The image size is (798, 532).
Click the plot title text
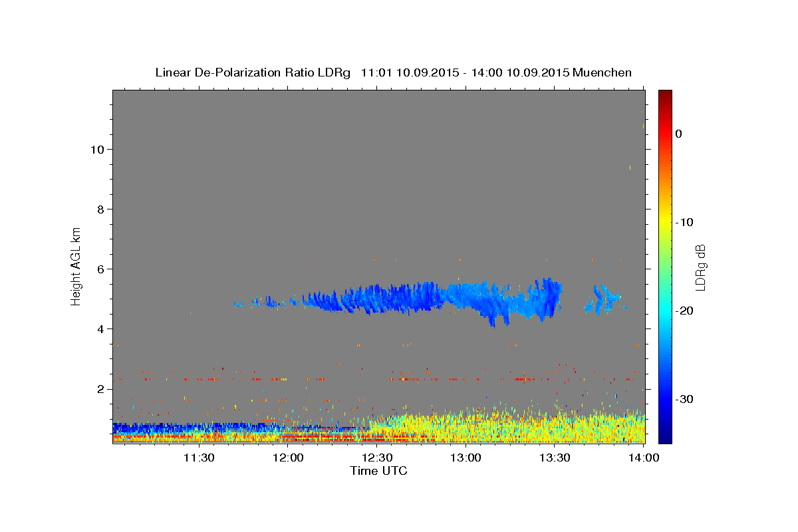tap(393, 72)
